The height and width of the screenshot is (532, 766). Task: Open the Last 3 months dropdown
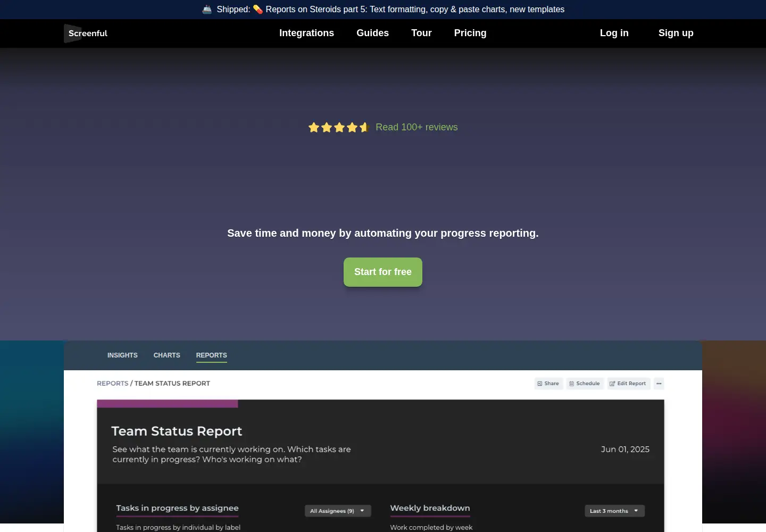click(614, 511)
